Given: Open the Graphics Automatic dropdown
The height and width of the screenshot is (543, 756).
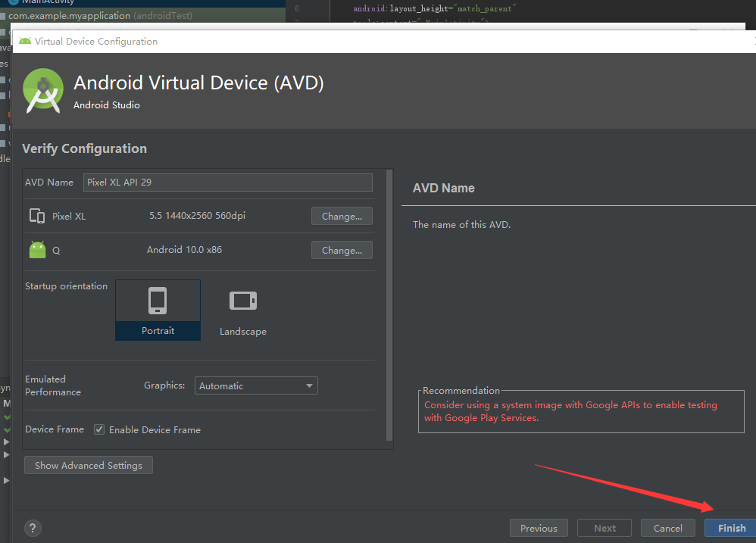Looking at the screenshot, I should pyautogui.click(x=256, y=385).
